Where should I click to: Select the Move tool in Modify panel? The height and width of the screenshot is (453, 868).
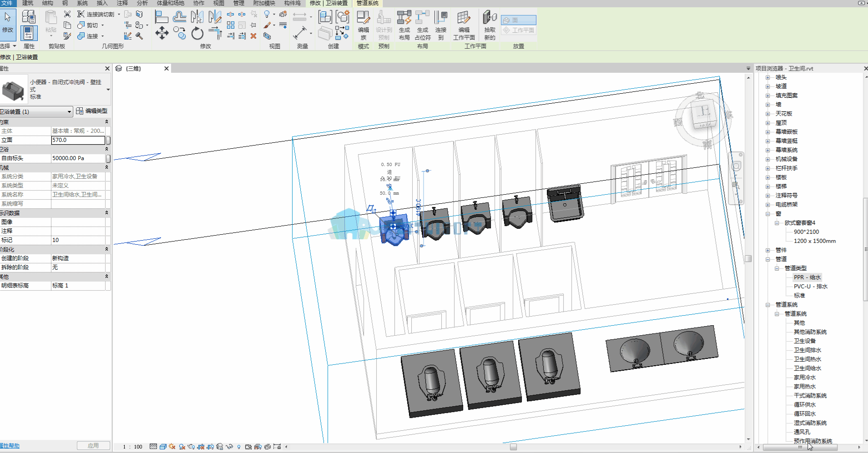tap(162, 33)
